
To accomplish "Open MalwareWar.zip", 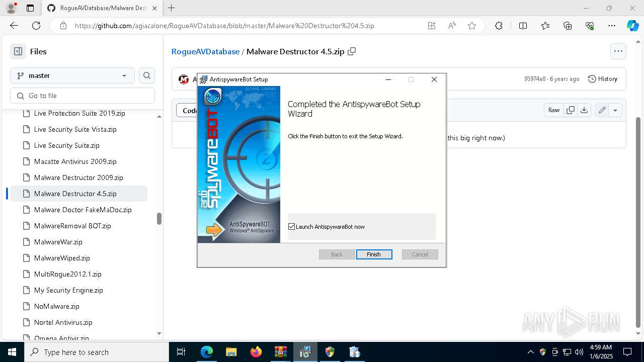I will (x=58, y=242).
